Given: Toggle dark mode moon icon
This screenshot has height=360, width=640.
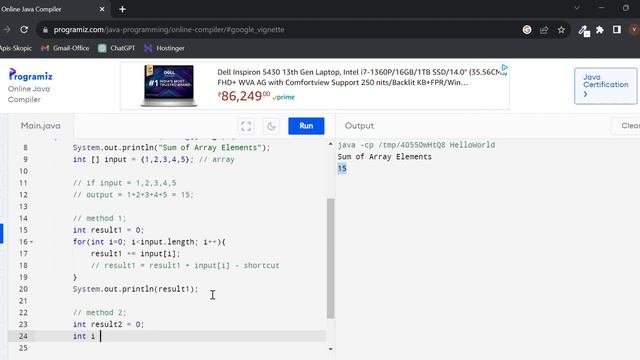Looking at the screenshot, I should [271, 126].
